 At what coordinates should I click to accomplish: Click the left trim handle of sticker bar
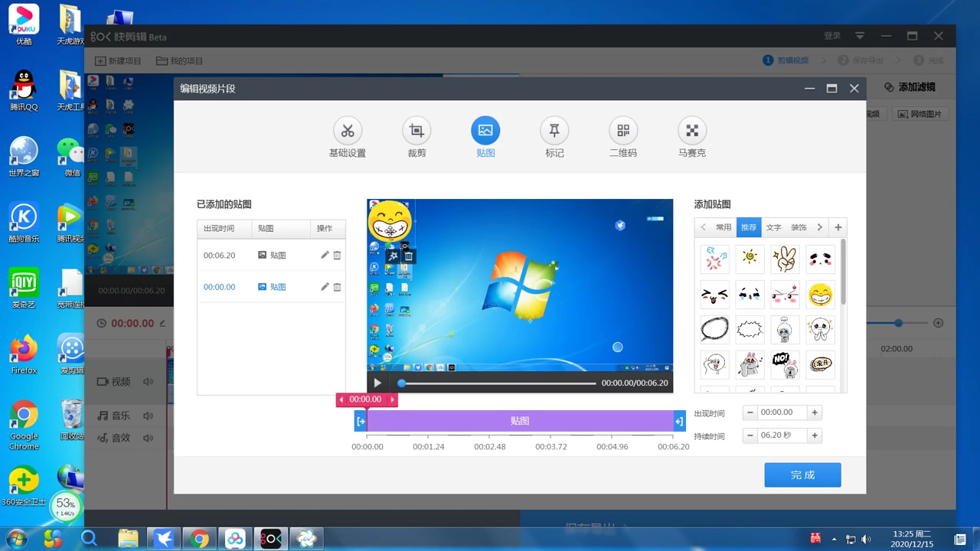pos(361,421)
